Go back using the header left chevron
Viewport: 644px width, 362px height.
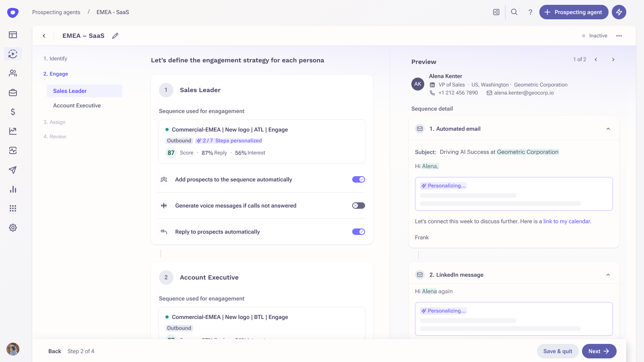(44, 36)
